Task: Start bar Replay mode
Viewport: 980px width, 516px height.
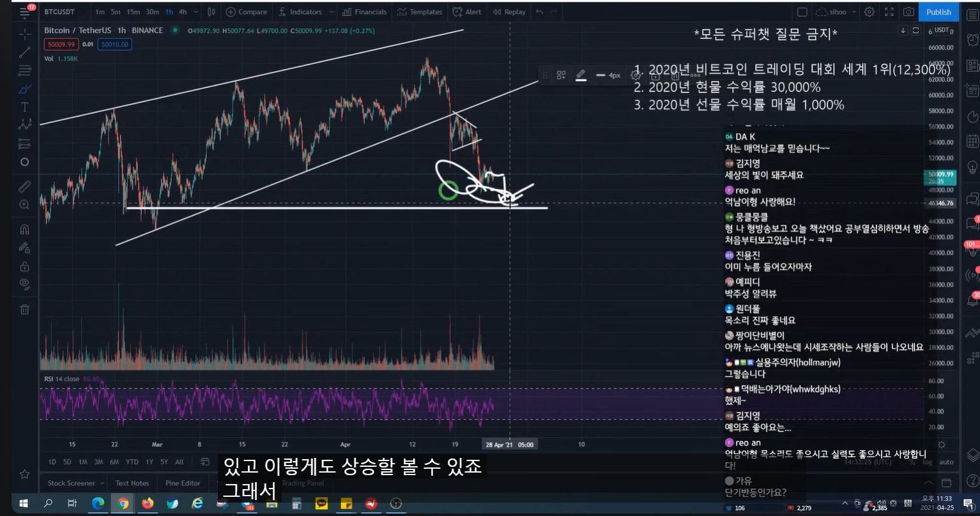Action: click(x=508, y=11)
